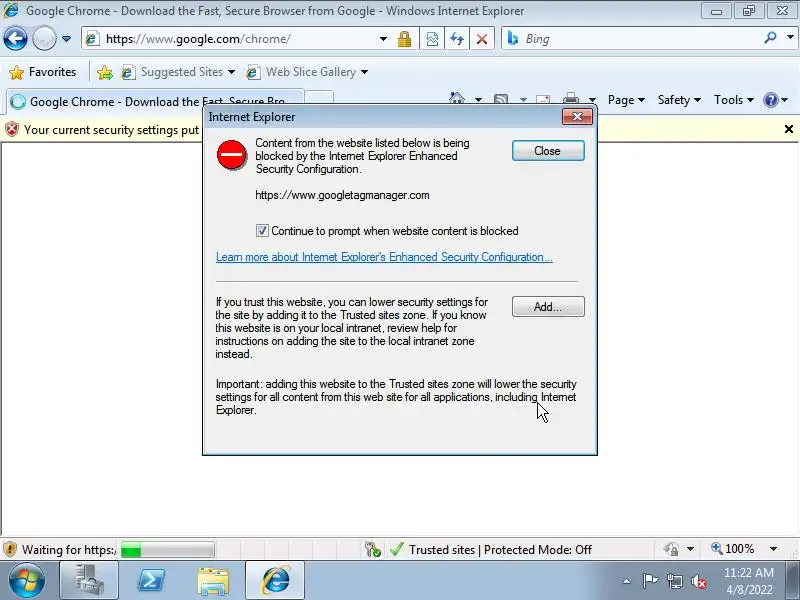Viewport: 800px width, 600px height.
Task: Open Windows Explorer folder taskbar icon
Action: click(213, 581)
